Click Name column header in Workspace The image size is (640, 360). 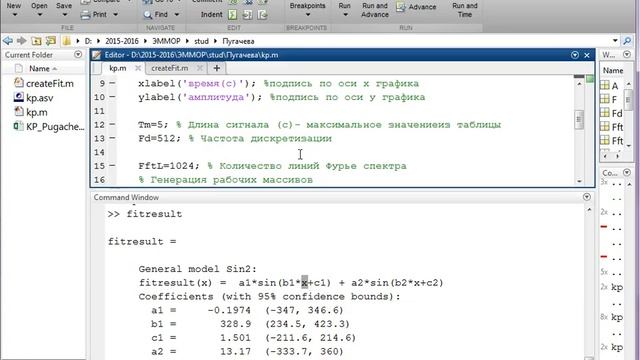[x=613, y=71]
